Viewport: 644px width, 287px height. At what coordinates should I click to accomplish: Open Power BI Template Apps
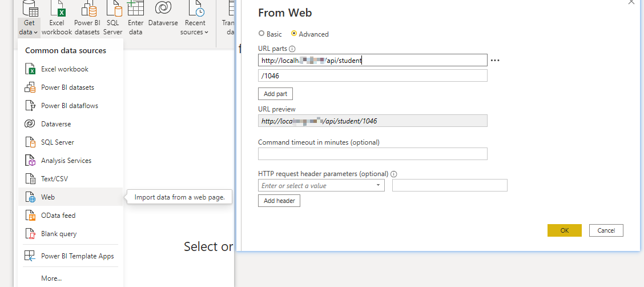(x=70, y=256)
